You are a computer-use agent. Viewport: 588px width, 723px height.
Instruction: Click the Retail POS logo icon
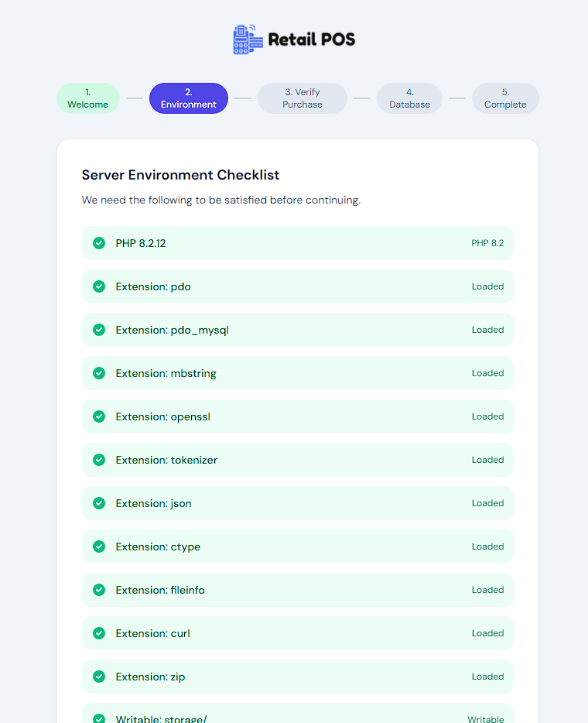(248, 39)
